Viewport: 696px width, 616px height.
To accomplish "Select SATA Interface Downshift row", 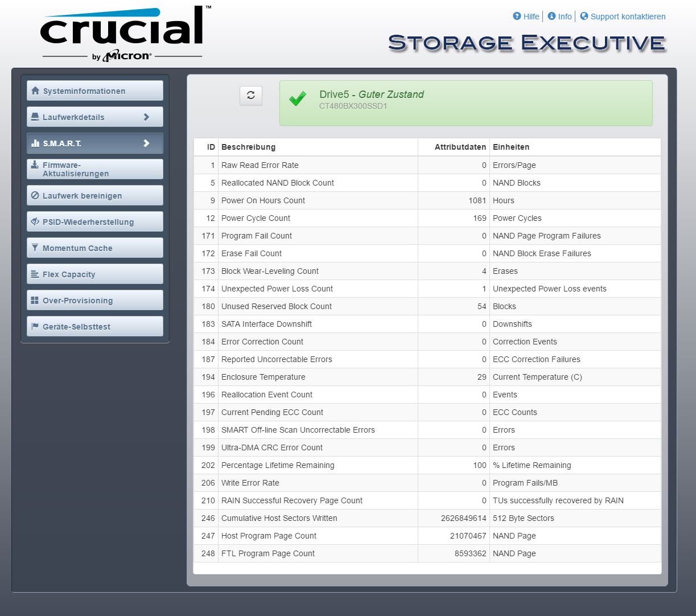I will click(x=427, y=324).
